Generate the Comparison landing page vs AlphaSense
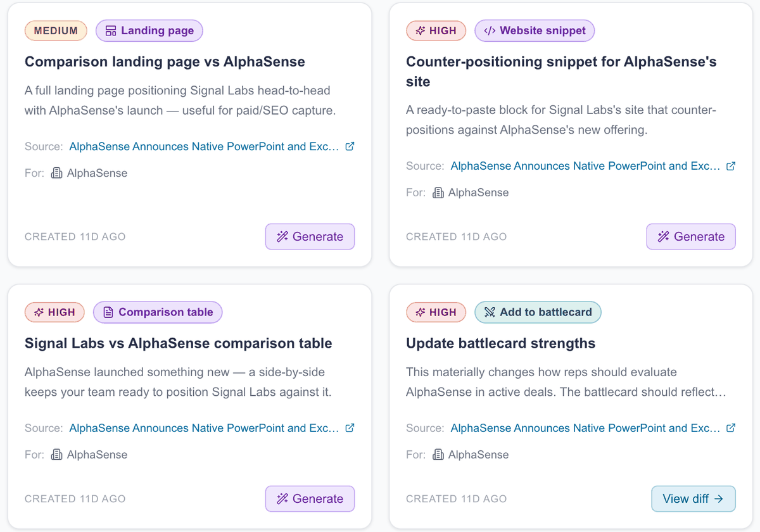The height and width of the screenshot is (532, 760). [x=310, y=237]
